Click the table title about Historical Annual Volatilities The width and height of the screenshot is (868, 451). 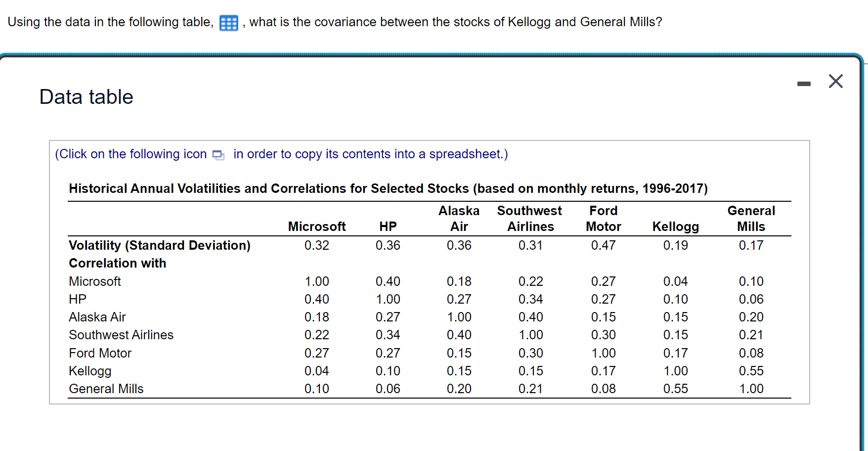pyautogui.click(x=388, y=188)
